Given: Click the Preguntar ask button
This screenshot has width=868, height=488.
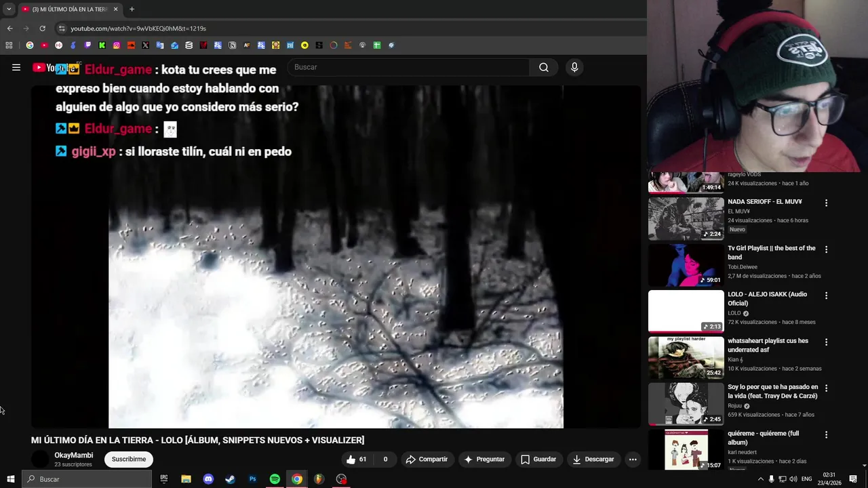Looking at the screenshot, I should pos(484,459).
